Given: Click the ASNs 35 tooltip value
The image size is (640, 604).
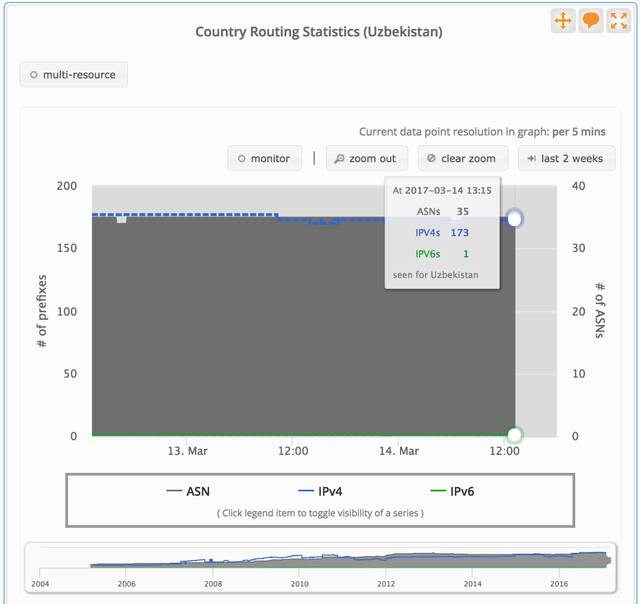Looking at the screenshot, I should 462,211.
